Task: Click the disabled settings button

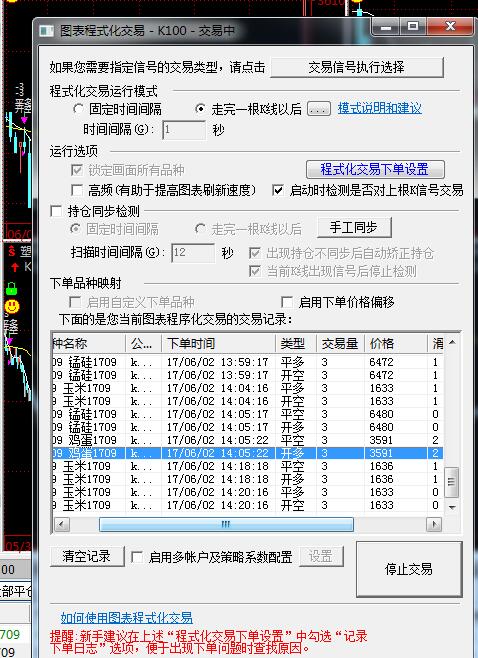Action: pyautogui.click(x=321, y=556)
